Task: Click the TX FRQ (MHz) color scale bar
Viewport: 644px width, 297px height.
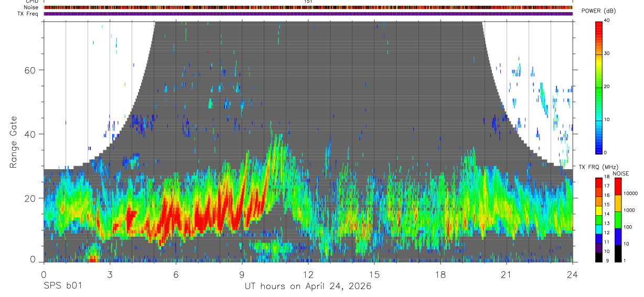Action: (599, 219)
